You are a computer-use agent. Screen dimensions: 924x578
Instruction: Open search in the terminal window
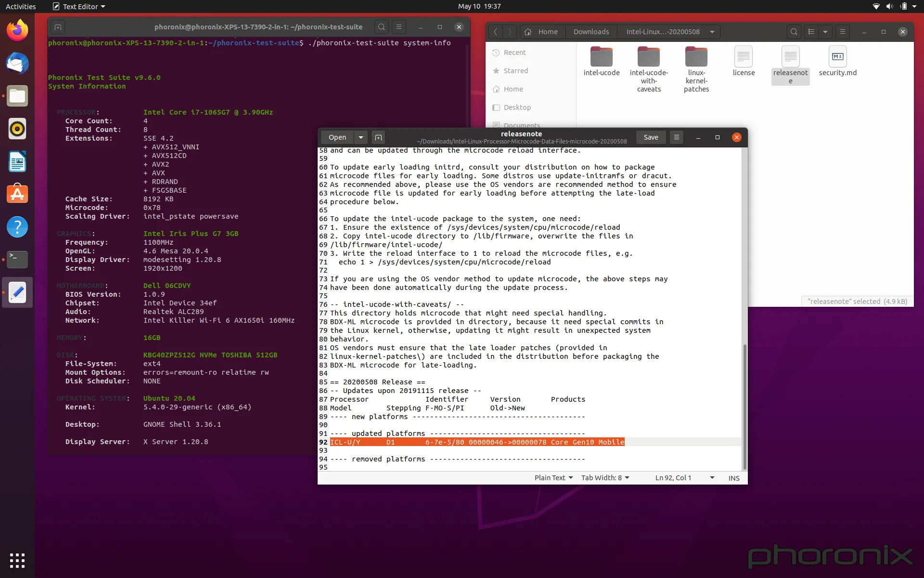tap(381, 27)
